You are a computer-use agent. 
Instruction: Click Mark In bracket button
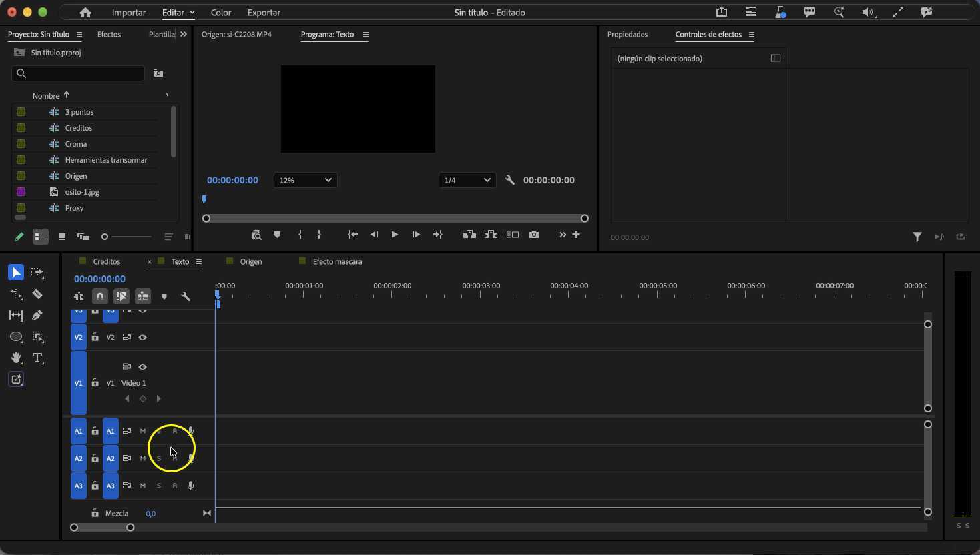300,235
